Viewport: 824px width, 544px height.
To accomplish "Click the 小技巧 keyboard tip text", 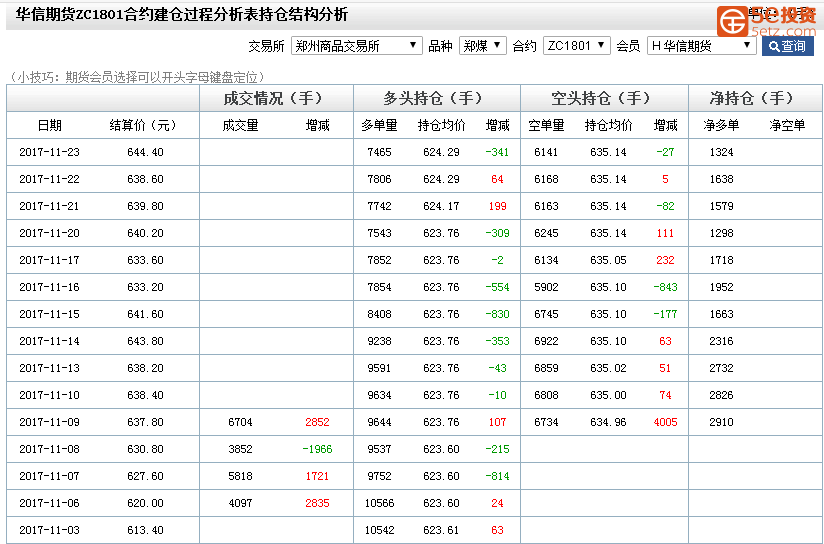I will (139, 77).
